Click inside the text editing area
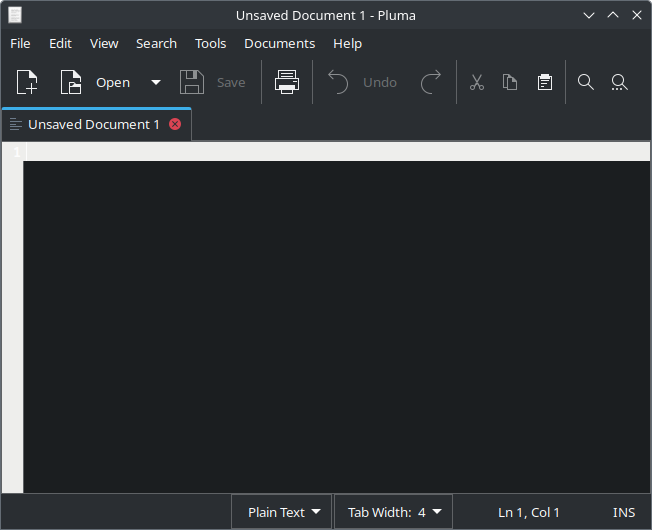 [336, 320]
